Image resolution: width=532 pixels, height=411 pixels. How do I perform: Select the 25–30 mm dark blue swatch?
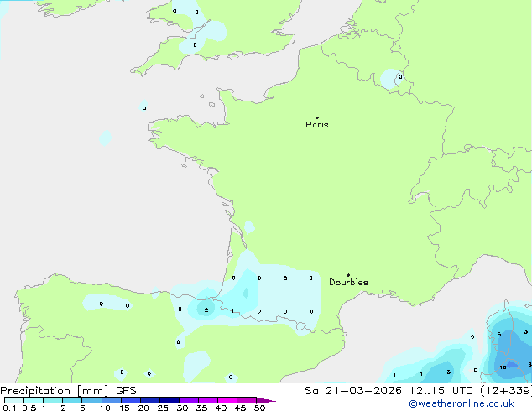click(x=170, y=400)
